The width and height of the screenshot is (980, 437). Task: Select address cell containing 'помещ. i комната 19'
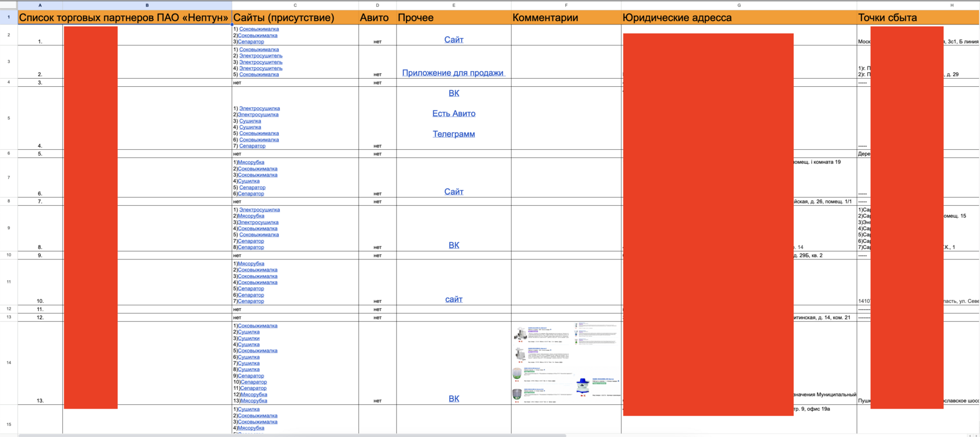[x=738, y=178]
